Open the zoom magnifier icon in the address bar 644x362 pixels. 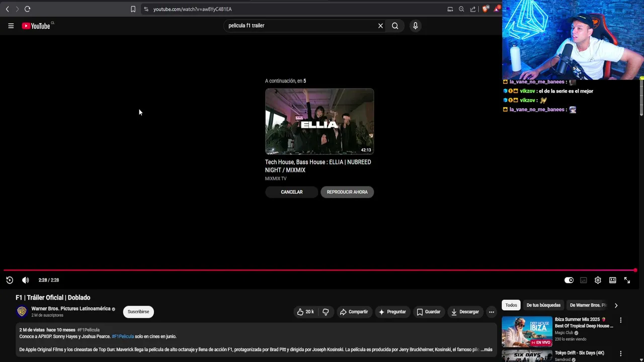461,9
